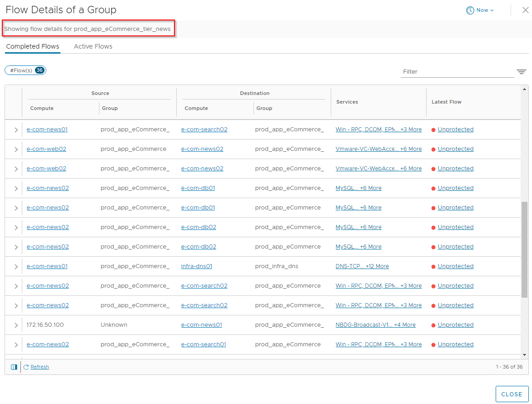Open e-com-news01 destination link in 172.16.50.100 row
532x404 pixels.
[202, 324]
